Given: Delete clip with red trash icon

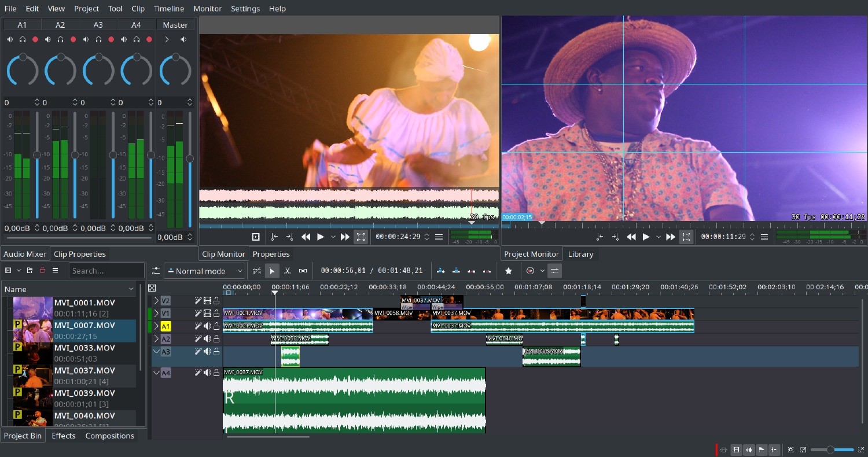Looking at the screenshot, I should click(42, 270).
